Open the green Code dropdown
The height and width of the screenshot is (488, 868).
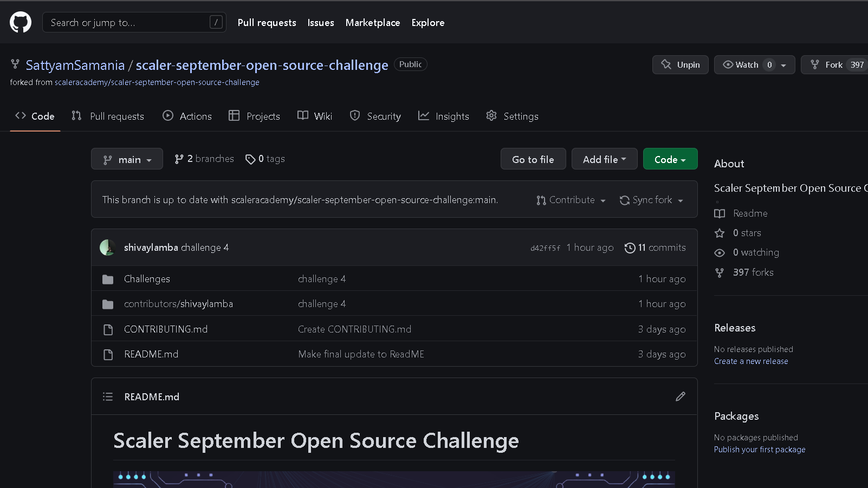(670, 159)
